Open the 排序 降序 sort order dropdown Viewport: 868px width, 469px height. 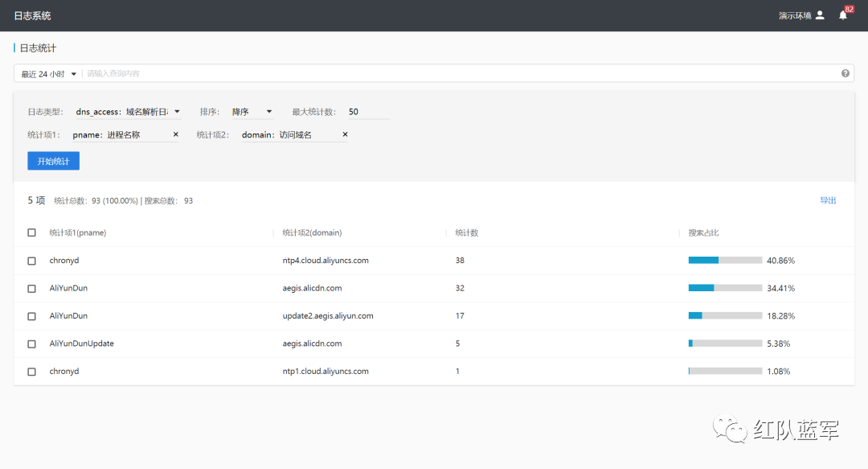click(252, 112)
